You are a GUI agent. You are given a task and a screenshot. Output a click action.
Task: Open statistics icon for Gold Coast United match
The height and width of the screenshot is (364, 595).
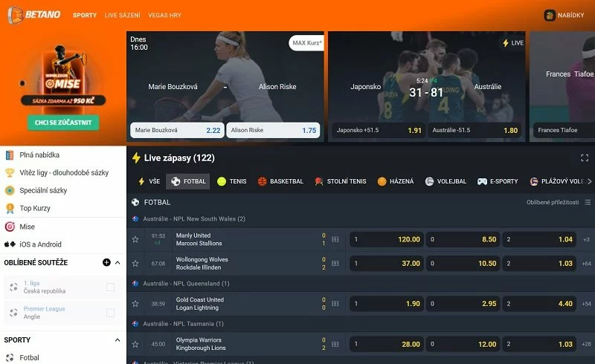coord(335,303)
